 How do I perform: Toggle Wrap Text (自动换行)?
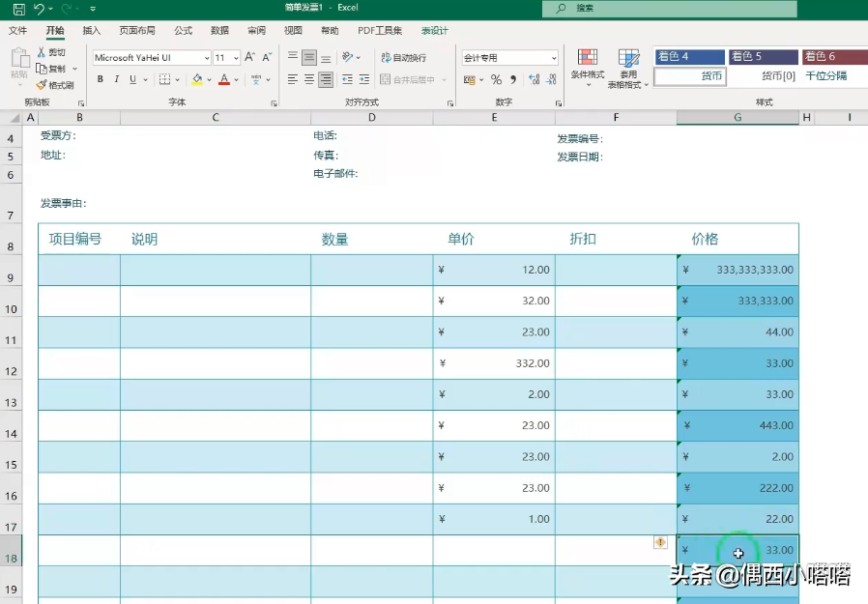404,58
